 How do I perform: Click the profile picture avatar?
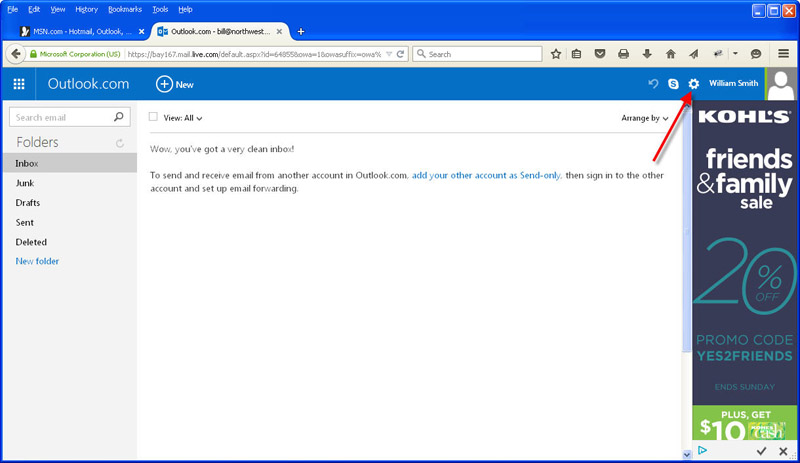coord(781,84)
